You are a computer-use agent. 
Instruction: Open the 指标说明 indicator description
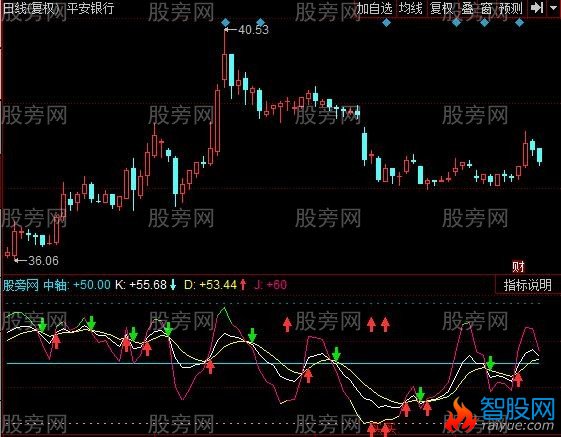527,285
